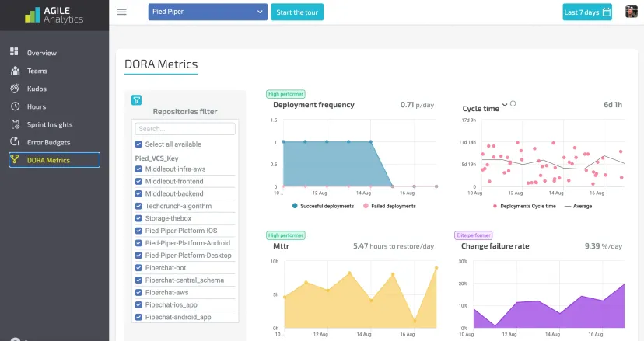The width and height of the screenshot is (644, 341).
Task: Click High performer badge above Deployment frequency
Action: pyautogui.click(x=285, y=94)
